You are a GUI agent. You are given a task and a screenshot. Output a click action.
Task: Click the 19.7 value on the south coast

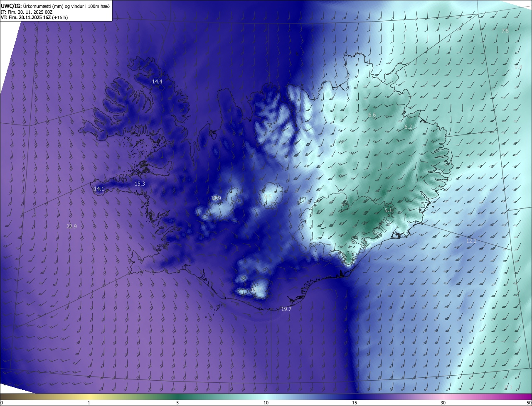click(286, 309)
